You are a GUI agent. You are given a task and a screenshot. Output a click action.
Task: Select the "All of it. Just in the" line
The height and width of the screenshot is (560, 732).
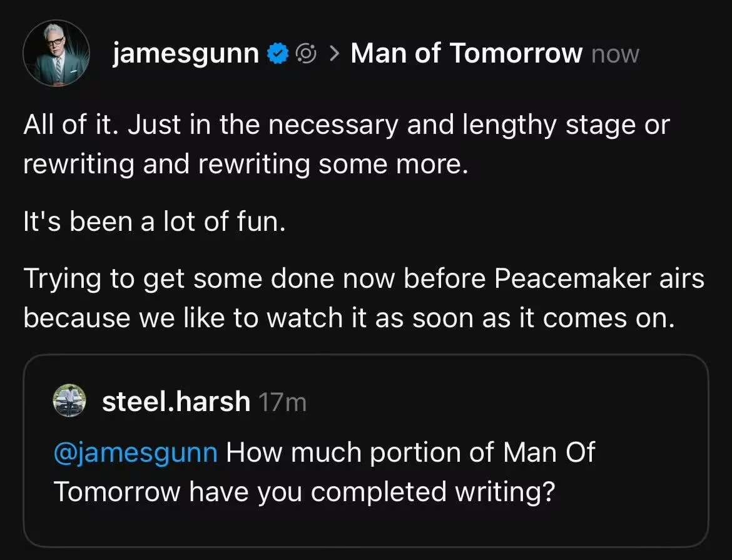[x=141, y=125]
